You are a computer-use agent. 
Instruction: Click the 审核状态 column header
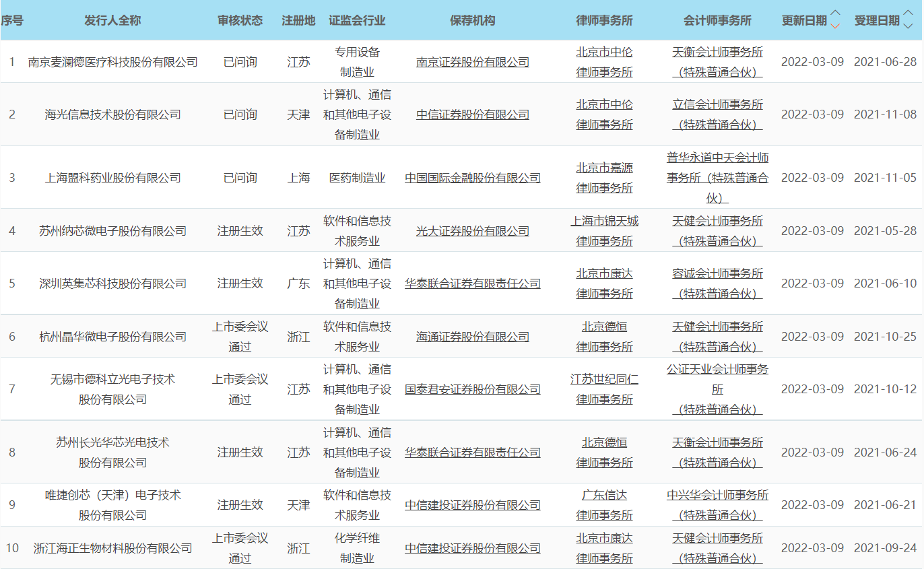tap(240, 20)
